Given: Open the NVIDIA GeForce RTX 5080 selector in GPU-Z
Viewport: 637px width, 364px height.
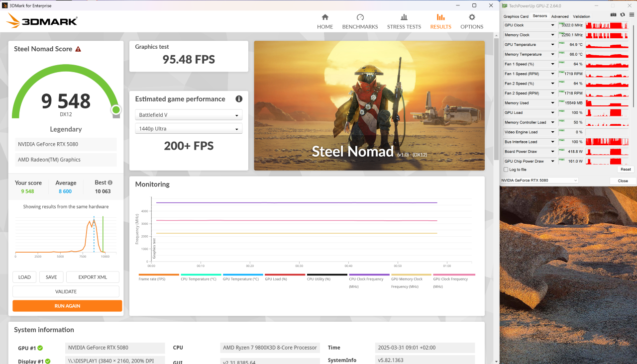Looking at the screenshot, I should click(x=539, y=180).
